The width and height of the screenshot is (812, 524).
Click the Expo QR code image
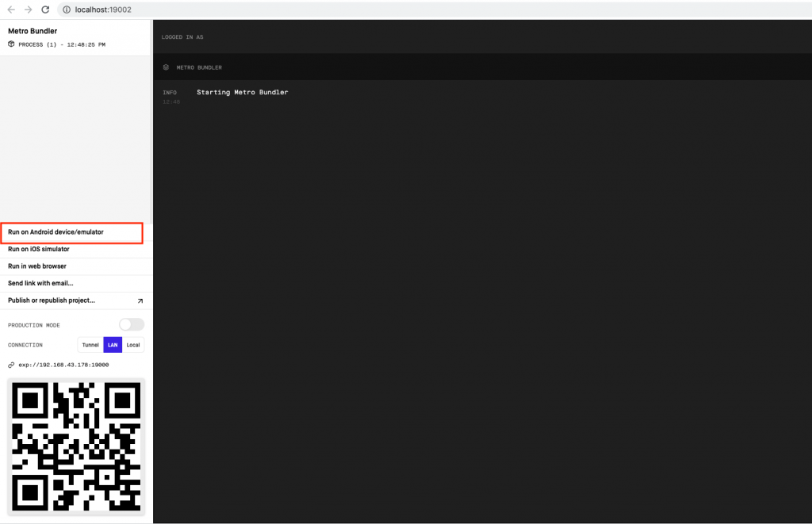pos(76,447)
